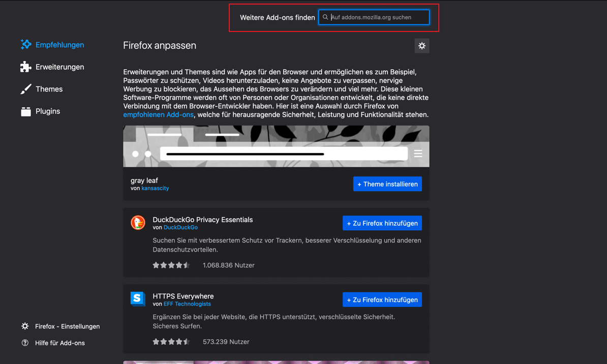Screen dimensions: 607x364
Task: Click the DuckDuckGo Privacy Essentials title
Action: [202, 220]
